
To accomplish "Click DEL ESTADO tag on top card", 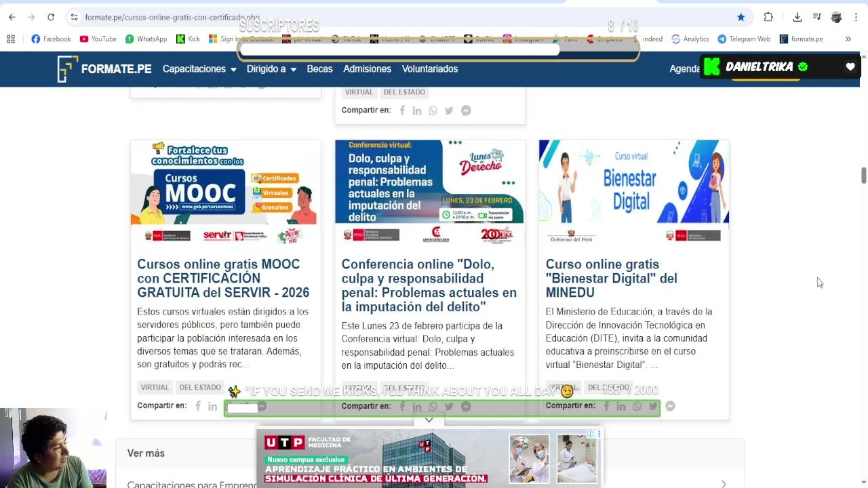I will [404, 92].
